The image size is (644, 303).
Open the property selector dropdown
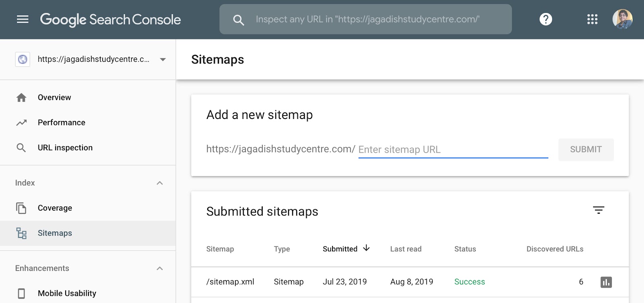coord(163,59)
